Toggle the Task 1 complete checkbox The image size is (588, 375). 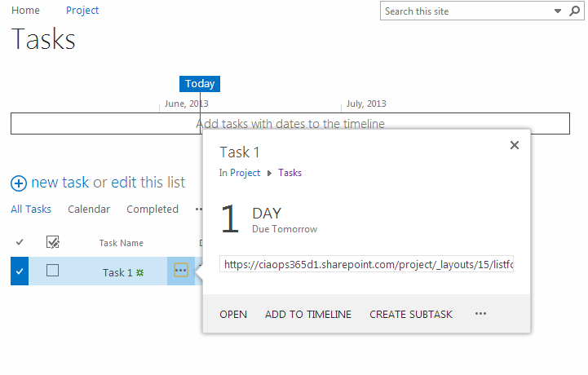(53, 271)
